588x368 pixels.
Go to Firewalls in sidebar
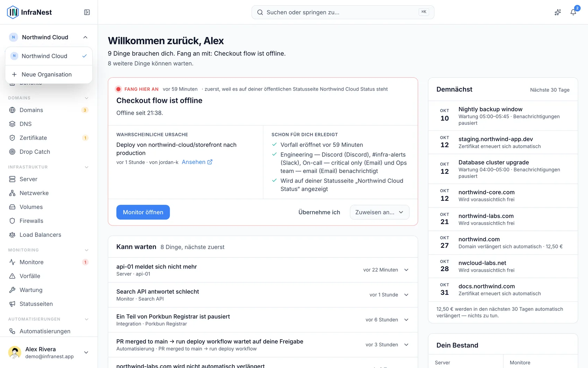[49, 221]
